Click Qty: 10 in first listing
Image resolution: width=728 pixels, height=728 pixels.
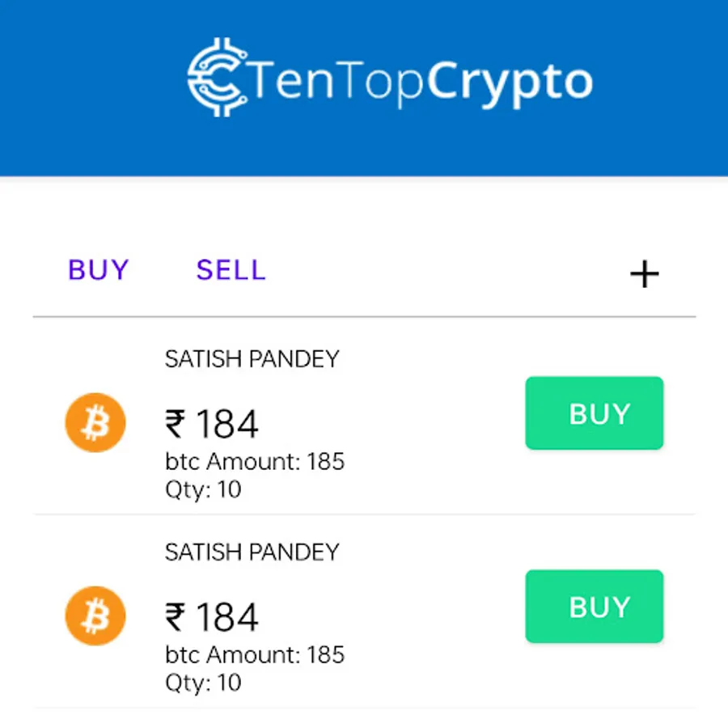(x=203, y=489)
